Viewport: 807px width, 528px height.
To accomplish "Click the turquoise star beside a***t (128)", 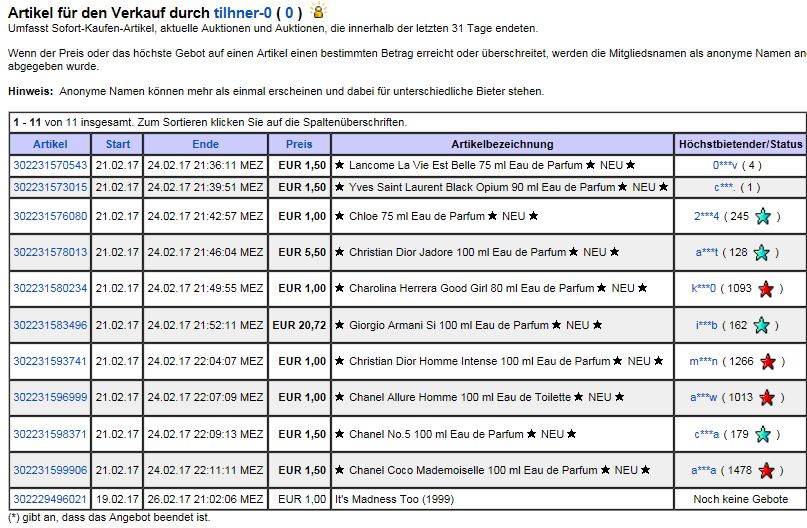I will 761,252.
